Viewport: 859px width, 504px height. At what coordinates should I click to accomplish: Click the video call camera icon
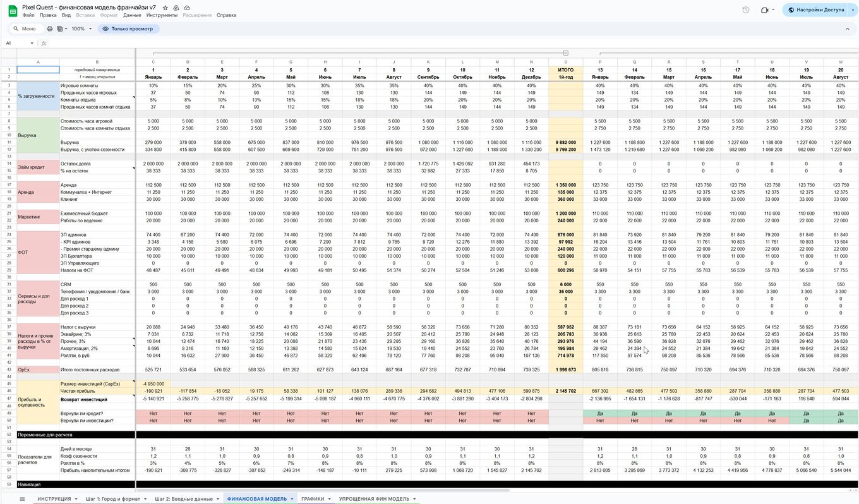pyautogui.click(x=765, y=10)
